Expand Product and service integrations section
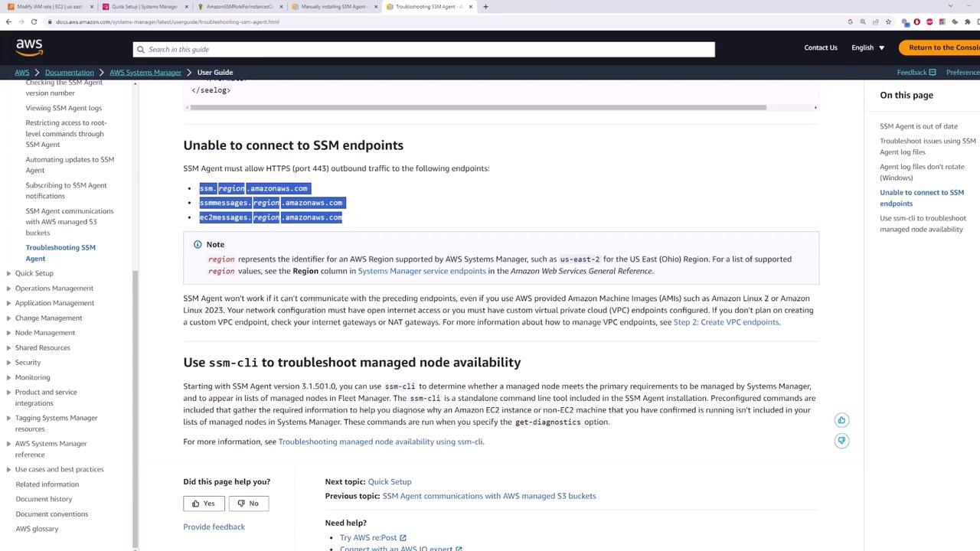The width and height of the screenshot is (980, 551). click(x=8, y=393)
